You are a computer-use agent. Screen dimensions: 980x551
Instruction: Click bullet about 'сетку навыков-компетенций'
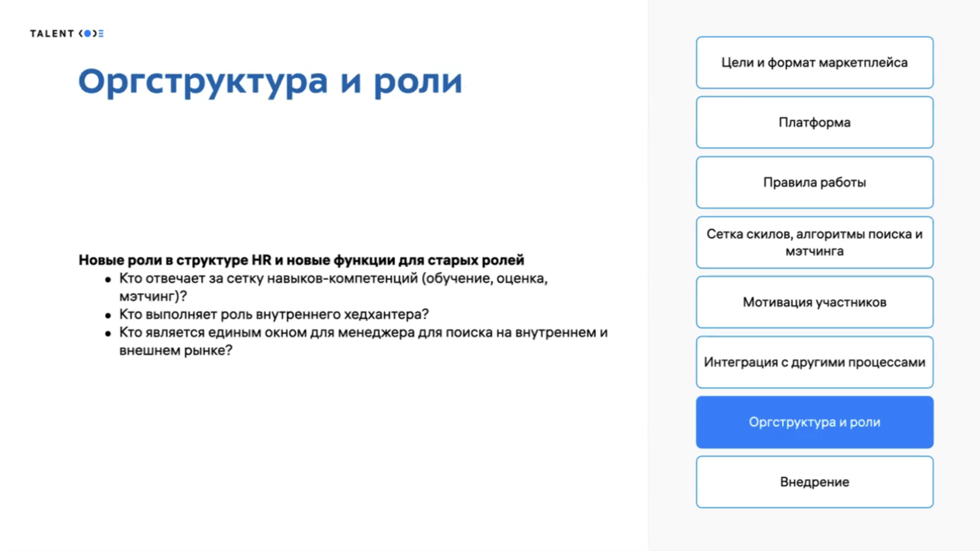(333, 288)
